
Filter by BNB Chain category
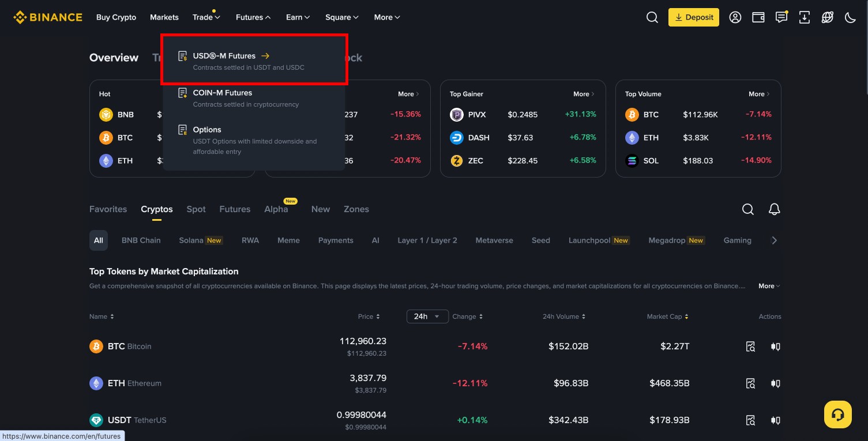pyautogui.click(x=141, y=240)
